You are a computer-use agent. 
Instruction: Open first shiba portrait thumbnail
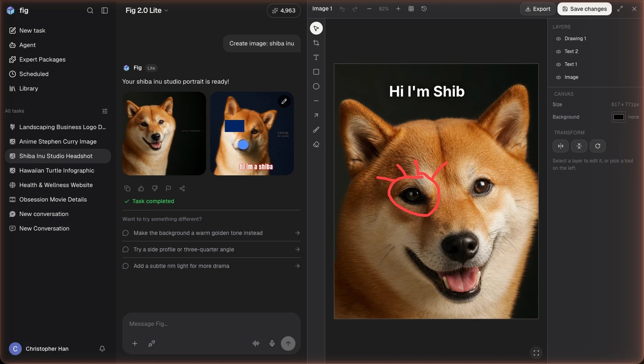164,134
